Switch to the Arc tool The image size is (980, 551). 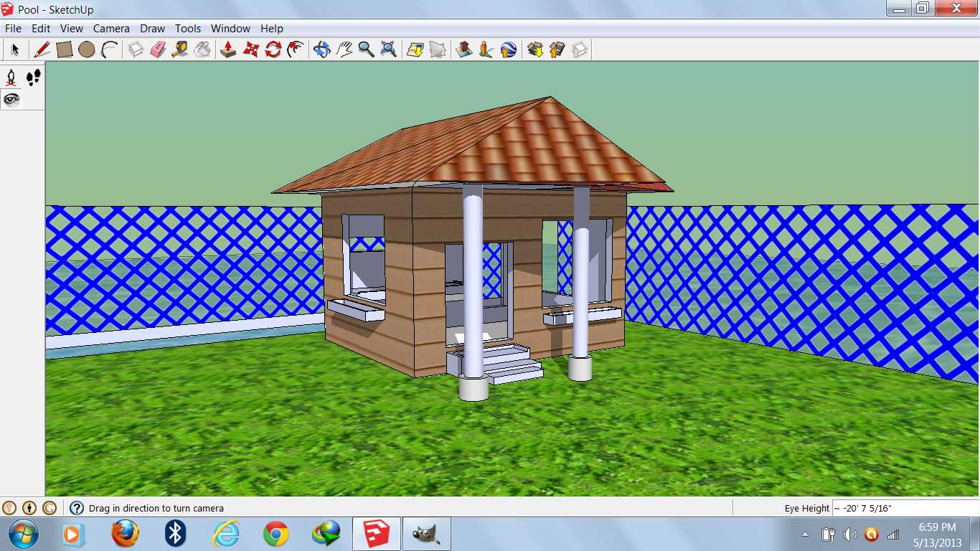[x=109, y=50]
